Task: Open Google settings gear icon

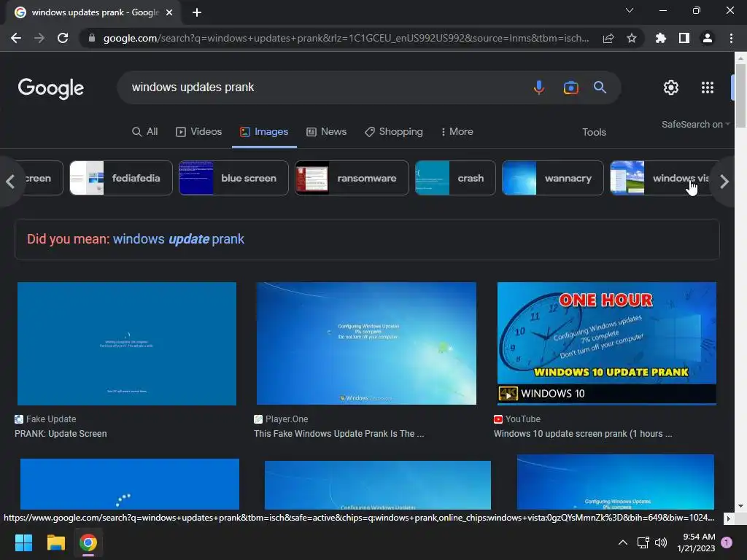Action: click(x=671, y=87)
